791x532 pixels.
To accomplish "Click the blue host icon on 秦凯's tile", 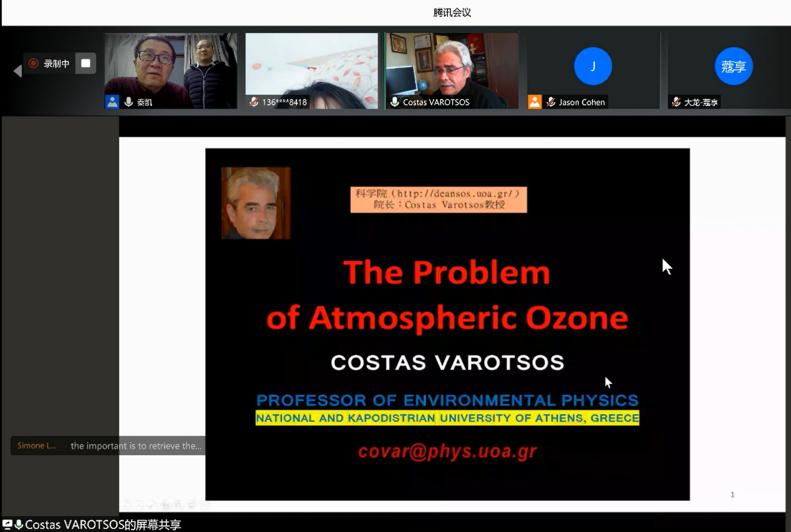I will pos(112,102).
